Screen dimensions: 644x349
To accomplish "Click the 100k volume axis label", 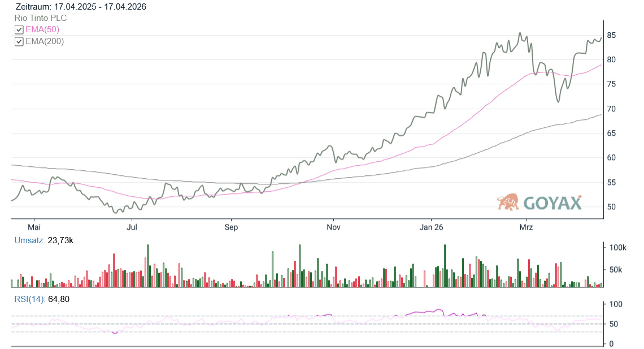I will (618, 248).
